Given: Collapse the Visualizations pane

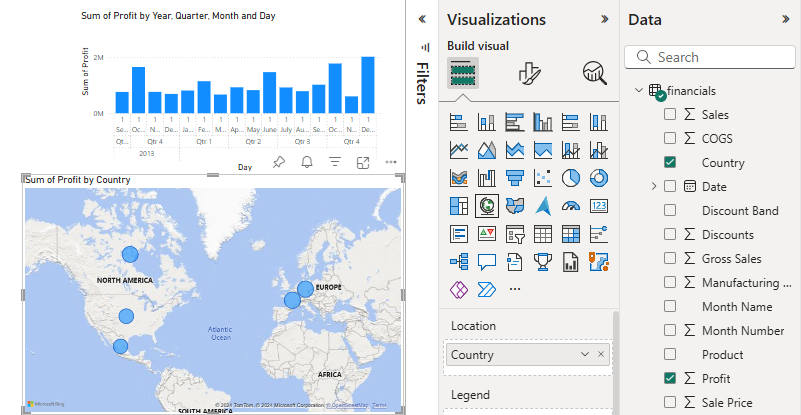Looking at the screenshot, I should point(605,19).
